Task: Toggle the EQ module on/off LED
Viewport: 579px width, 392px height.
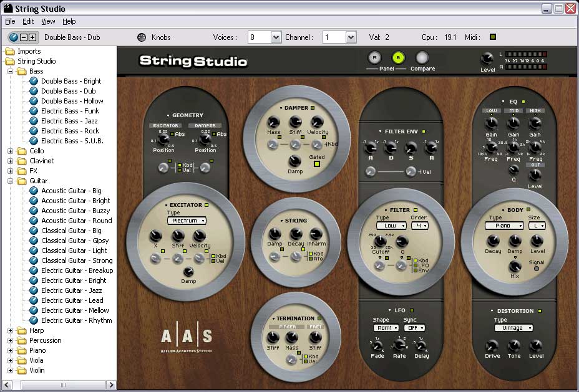Action: coord(523,102)
